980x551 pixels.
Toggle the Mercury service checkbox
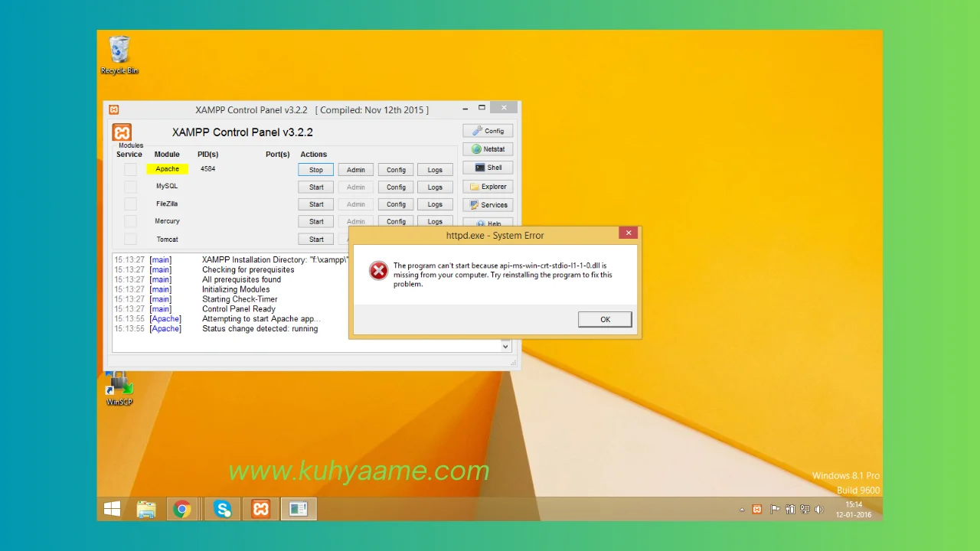130,221
